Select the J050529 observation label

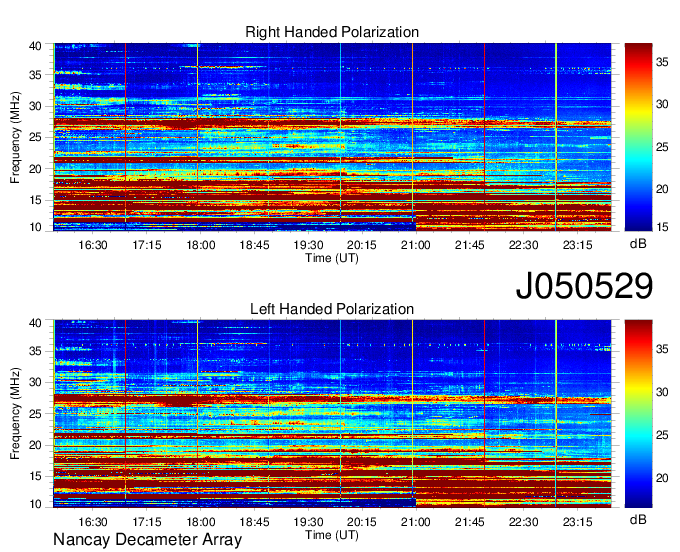pos(584,285)
